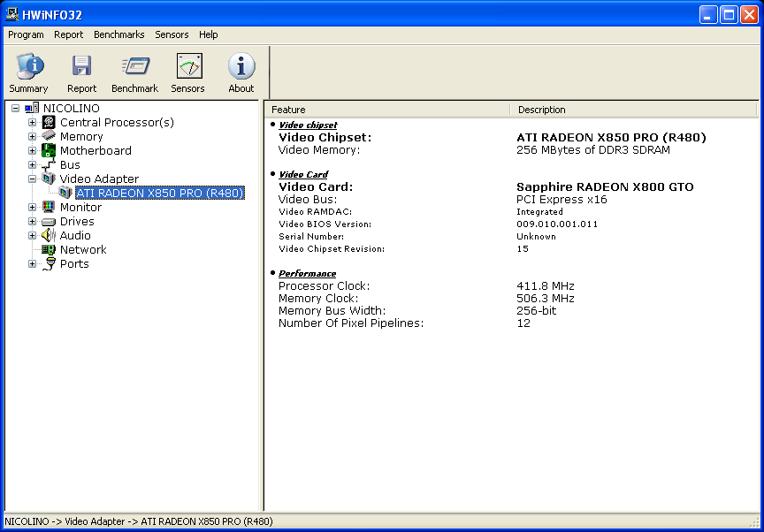Click the Feature column header
This screenshot has height=532, width=764.
coord(387,110)
